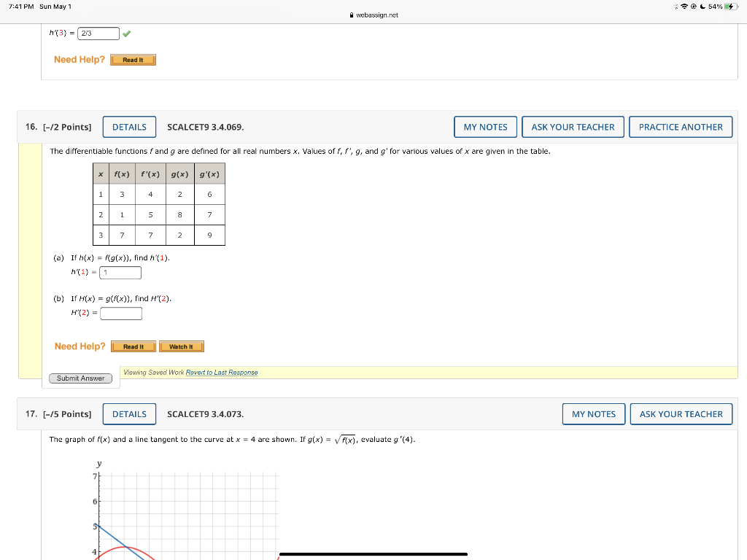Click MY NOTES for question 16
Image resolution: width=747 pixels, height=560 pixels.
click(485, 126)
